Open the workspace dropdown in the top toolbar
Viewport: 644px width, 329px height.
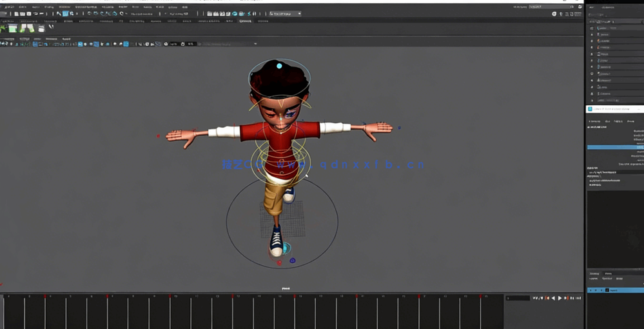tap(285, 14)
